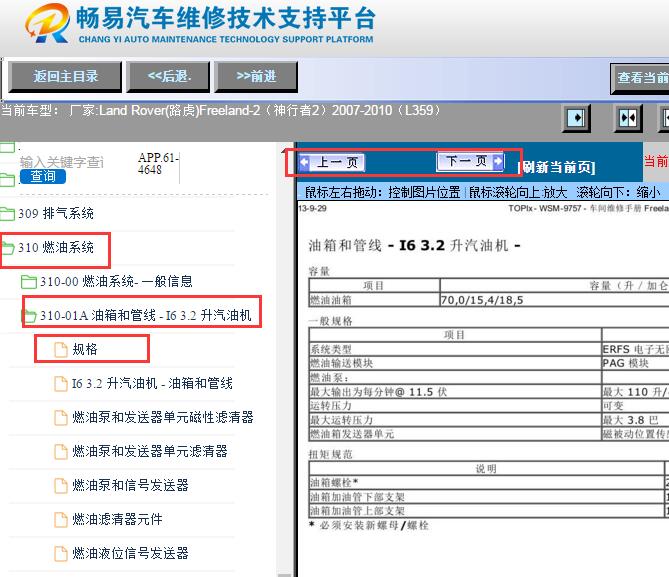
Task: Go to previous page with 上一页
Action: pos(332,162)
